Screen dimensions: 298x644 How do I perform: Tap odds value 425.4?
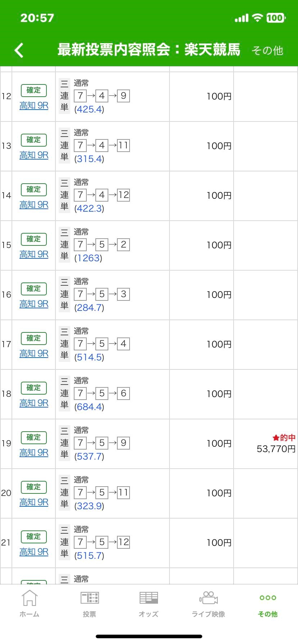pos(89,110)
